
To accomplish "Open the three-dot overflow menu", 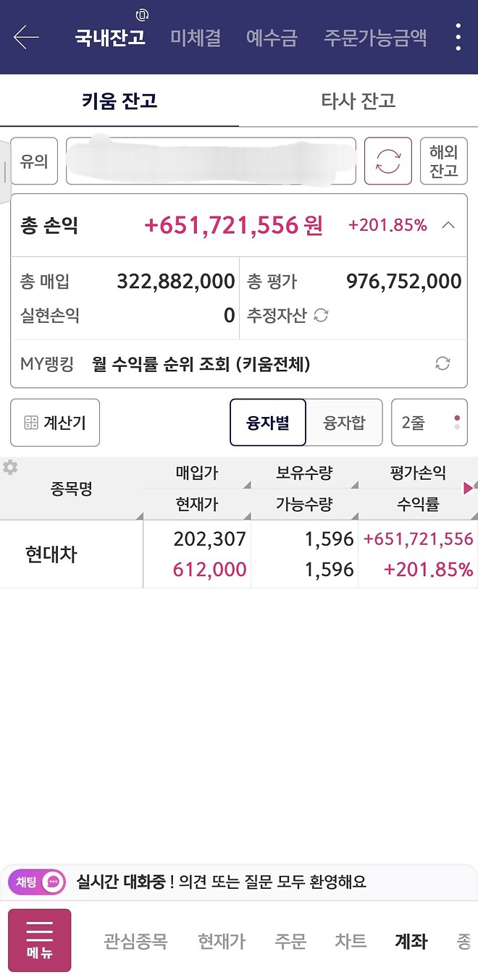I will (x=457, y=38).
